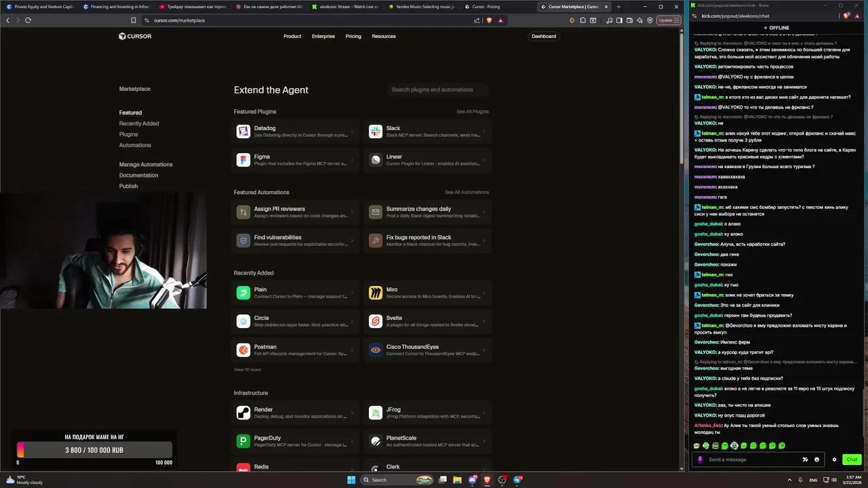The width and height of the screenshot is (868, 488).
Task: Click the purple microphone icon in chat input
Action: [x=701, y=460]
